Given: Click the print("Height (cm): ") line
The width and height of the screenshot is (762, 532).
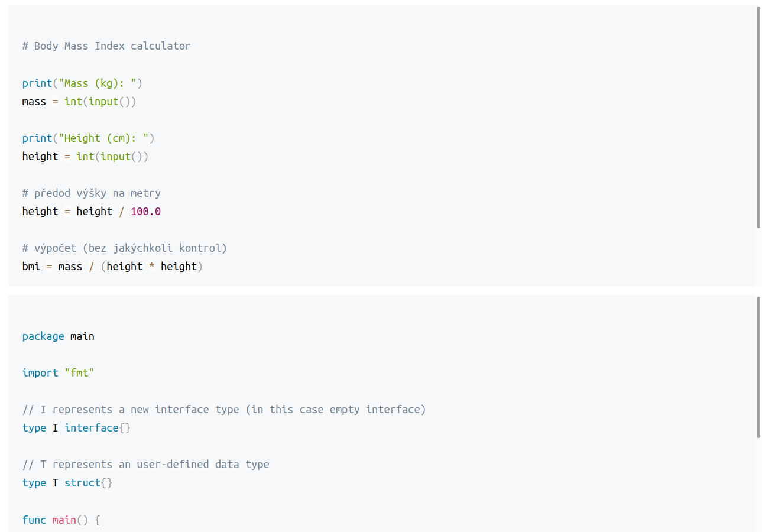Looking at the screenshot, I should click(x=88, y=138).
